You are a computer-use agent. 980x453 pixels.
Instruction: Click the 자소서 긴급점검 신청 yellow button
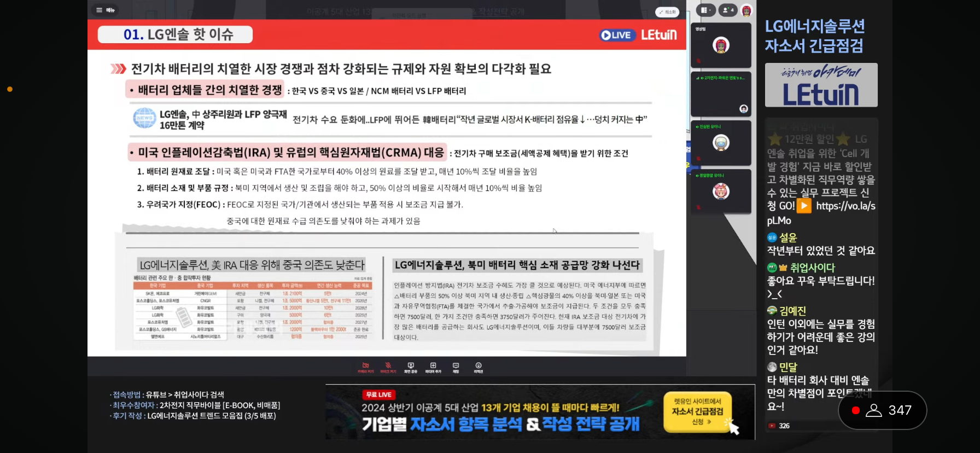click(x=697, y=411)
